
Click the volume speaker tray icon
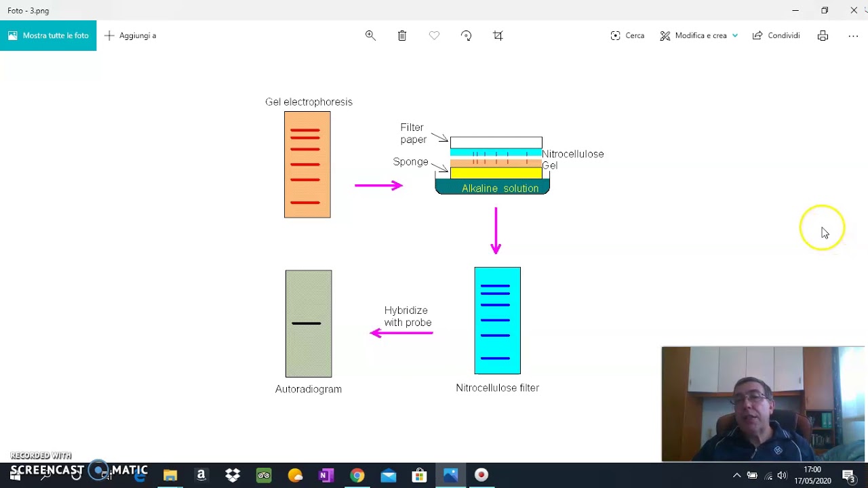click(783, 475)
